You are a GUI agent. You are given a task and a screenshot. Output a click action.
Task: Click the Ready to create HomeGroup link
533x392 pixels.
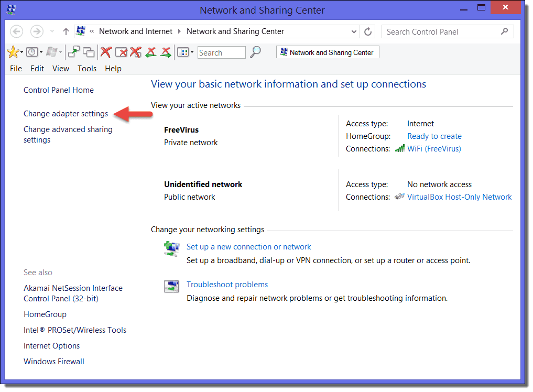(434, 136)
